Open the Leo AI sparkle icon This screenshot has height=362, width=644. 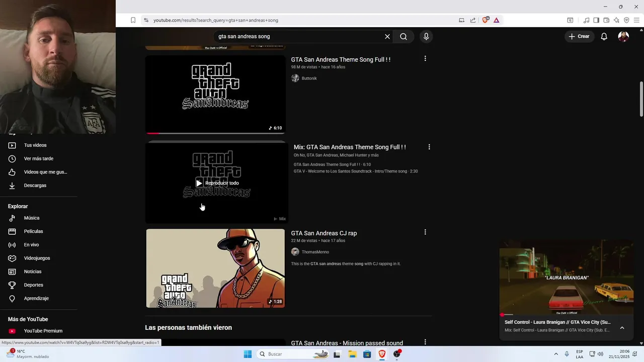point(616,20)
